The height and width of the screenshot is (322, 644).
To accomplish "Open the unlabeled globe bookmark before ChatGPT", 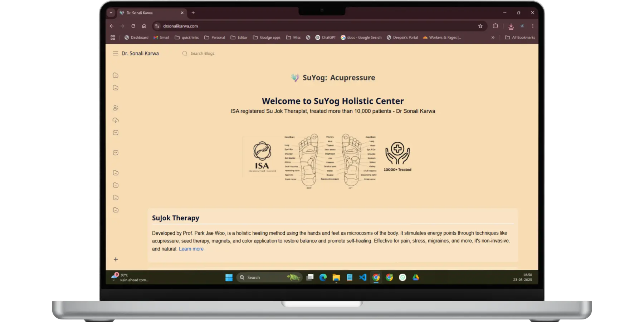I will point(308,37).
